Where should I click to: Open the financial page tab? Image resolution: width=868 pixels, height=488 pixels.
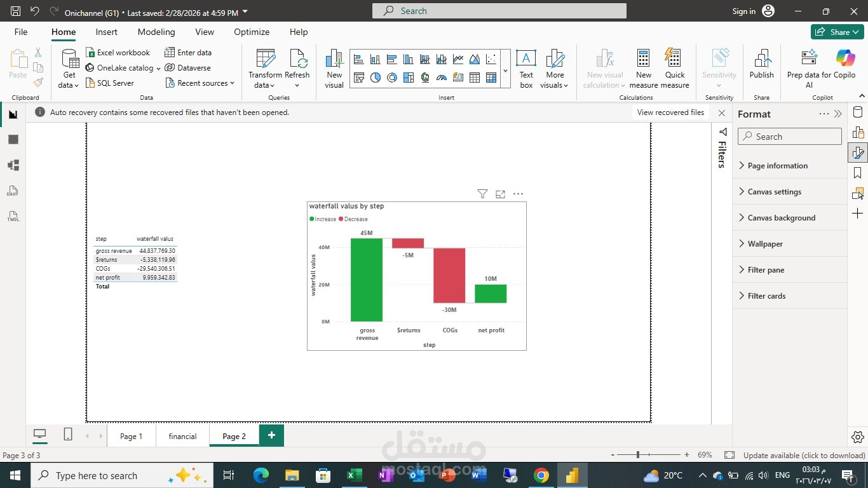pos(182,436)
